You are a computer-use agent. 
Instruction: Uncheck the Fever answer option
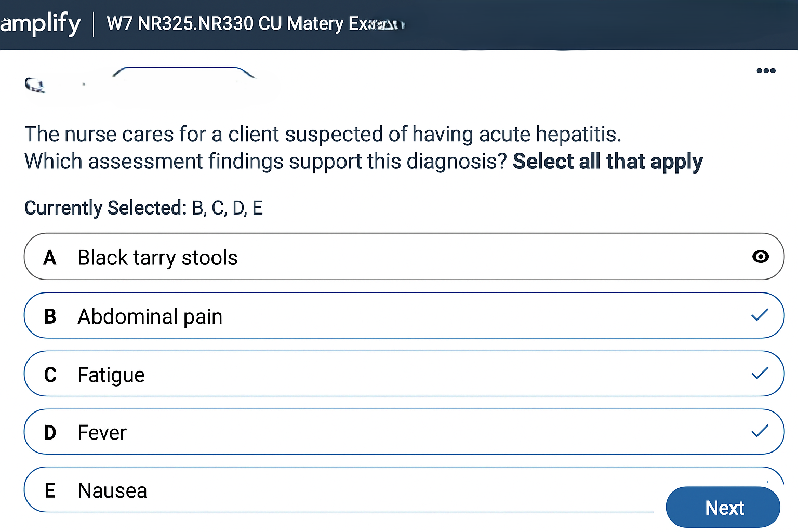102,433
